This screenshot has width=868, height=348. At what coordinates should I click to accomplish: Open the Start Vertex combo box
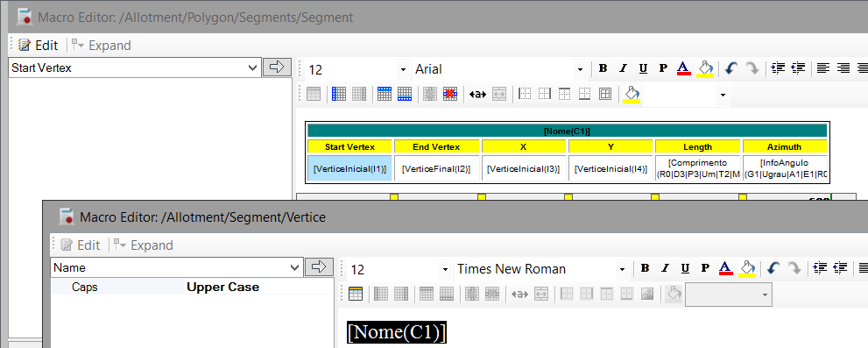(135, 68)
